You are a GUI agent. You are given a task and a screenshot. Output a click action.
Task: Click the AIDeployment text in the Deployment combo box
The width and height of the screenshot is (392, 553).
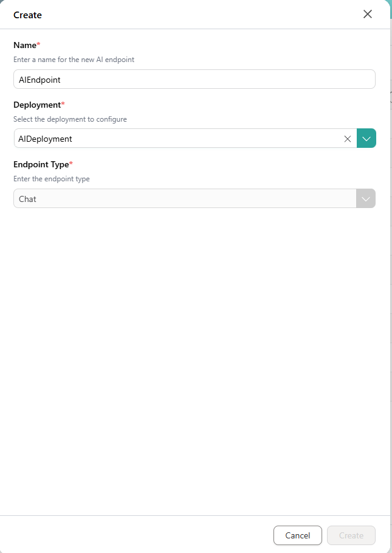46,139
